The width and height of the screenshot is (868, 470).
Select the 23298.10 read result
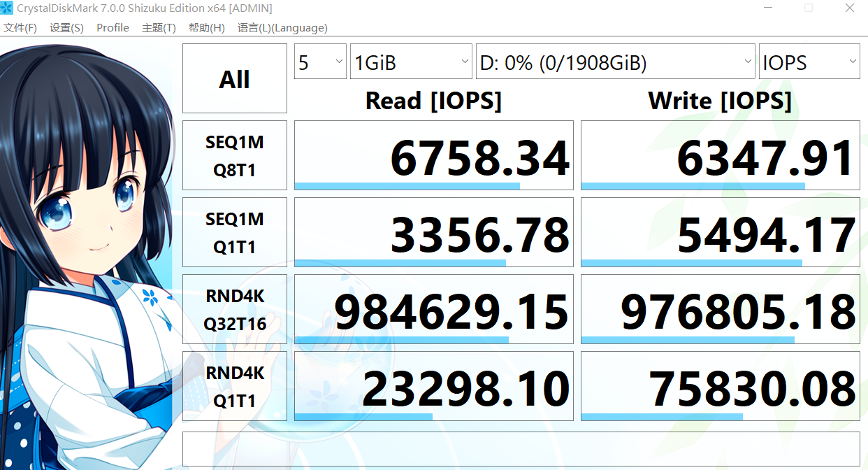coord(434,386)
